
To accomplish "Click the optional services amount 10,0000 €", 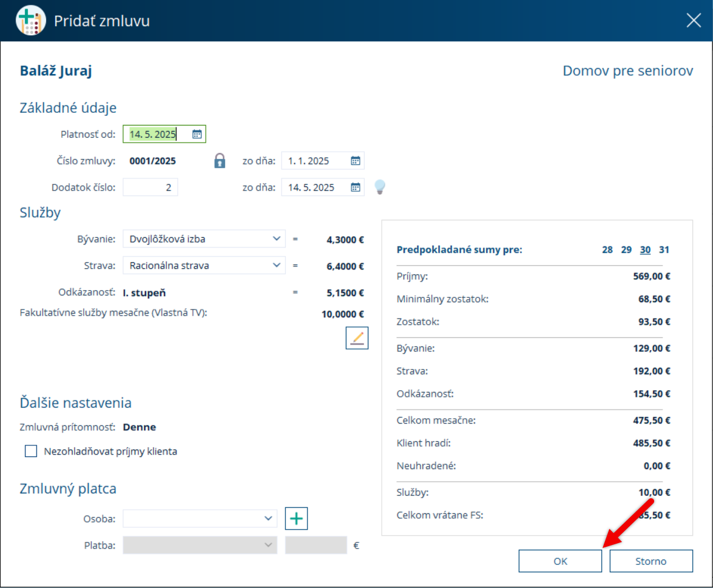I will 343,314.
